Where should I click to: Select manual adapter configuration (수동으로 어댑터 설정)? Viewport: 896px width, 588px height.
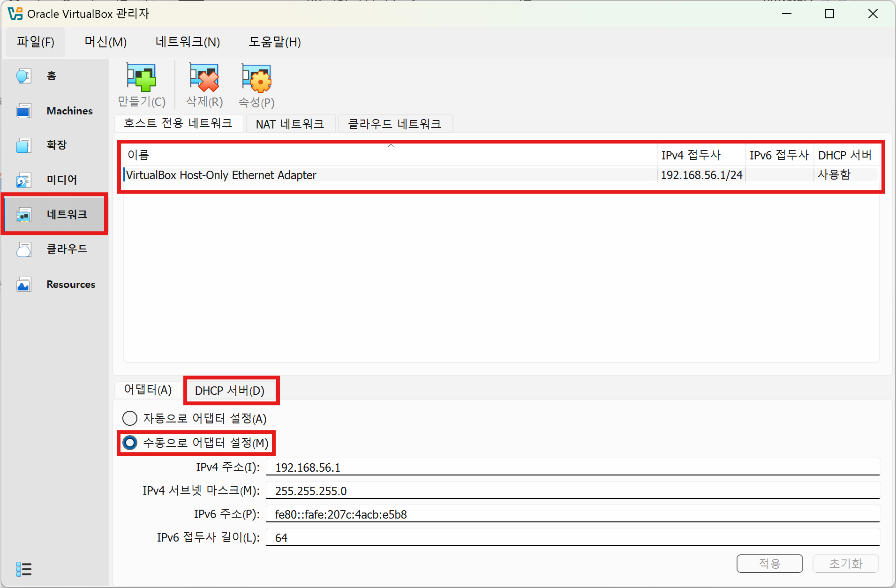(x=195, y=443)
